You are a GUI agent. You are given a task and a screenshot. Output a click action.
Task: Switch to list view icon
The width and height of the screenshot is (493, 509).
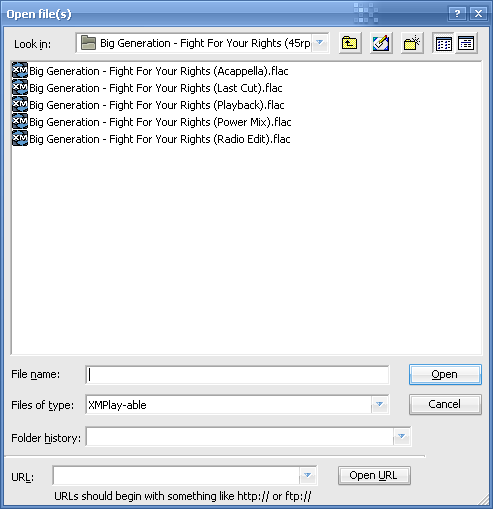coord(444,43)
